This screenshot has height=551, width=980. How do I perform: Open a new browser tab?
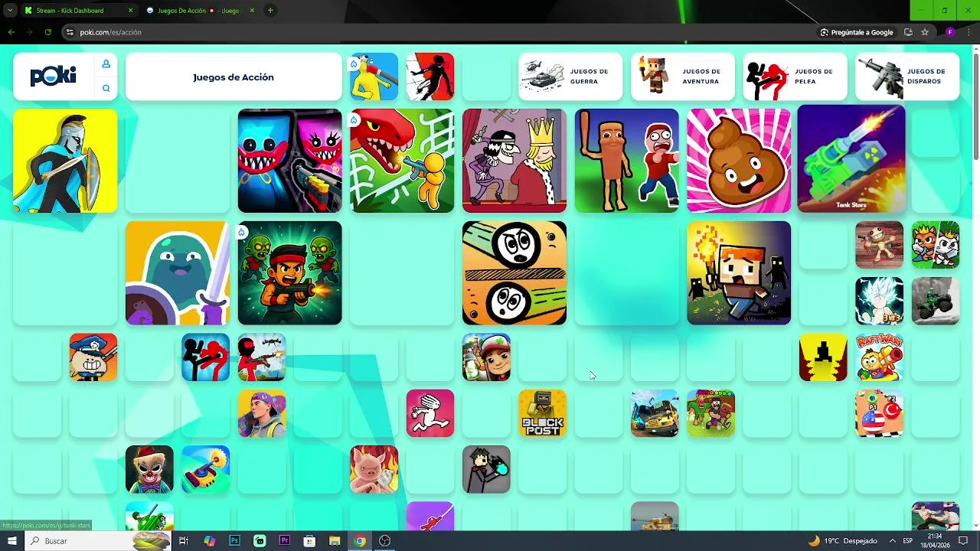tap(270, 11)
